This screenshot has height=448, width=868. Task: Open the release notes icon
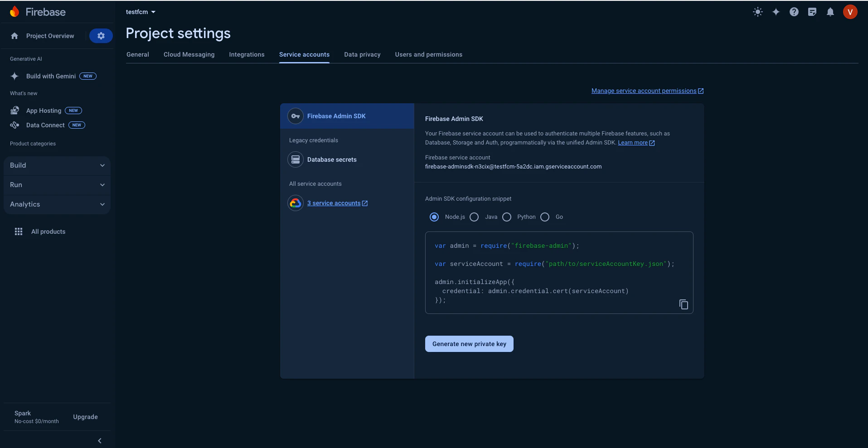click(812, 12)
